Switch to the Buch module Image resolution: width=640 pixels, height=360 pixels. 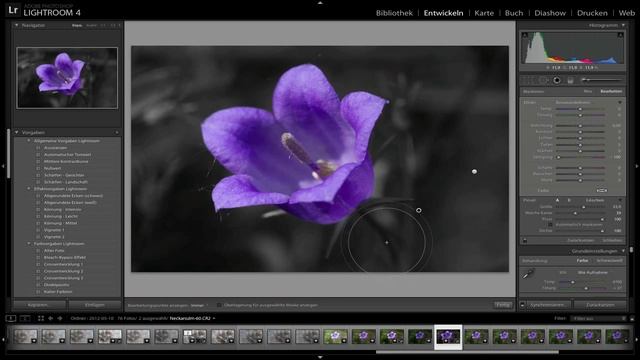tap(514, 13)
